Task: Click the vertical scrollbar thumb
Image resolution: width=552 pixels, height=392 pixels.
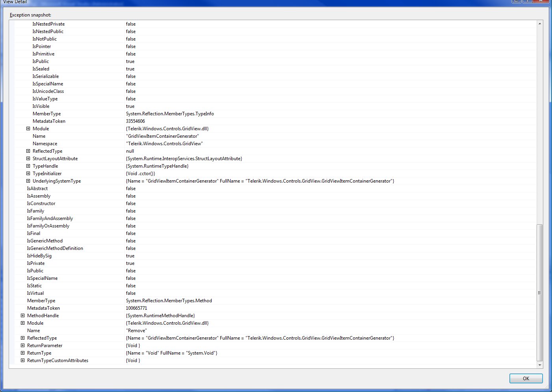Action: 540,292
